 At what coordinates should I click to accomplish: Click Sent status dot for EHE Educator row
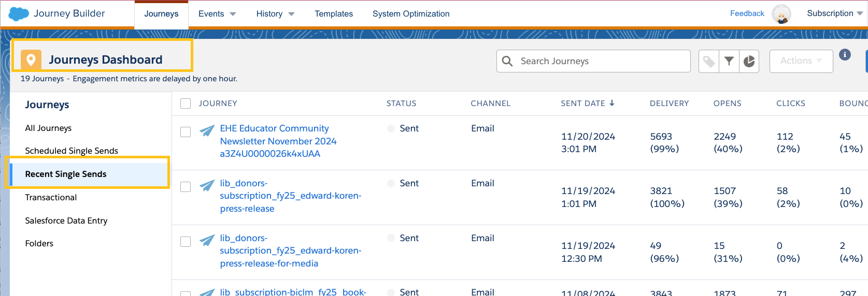(391, 128)
